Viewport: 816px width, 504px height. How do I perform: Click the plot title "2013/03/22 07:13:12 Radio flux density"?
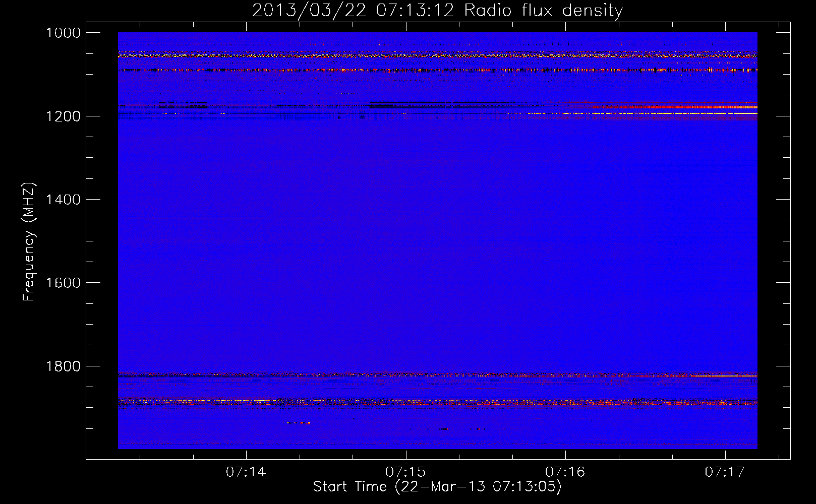(437, 10)
